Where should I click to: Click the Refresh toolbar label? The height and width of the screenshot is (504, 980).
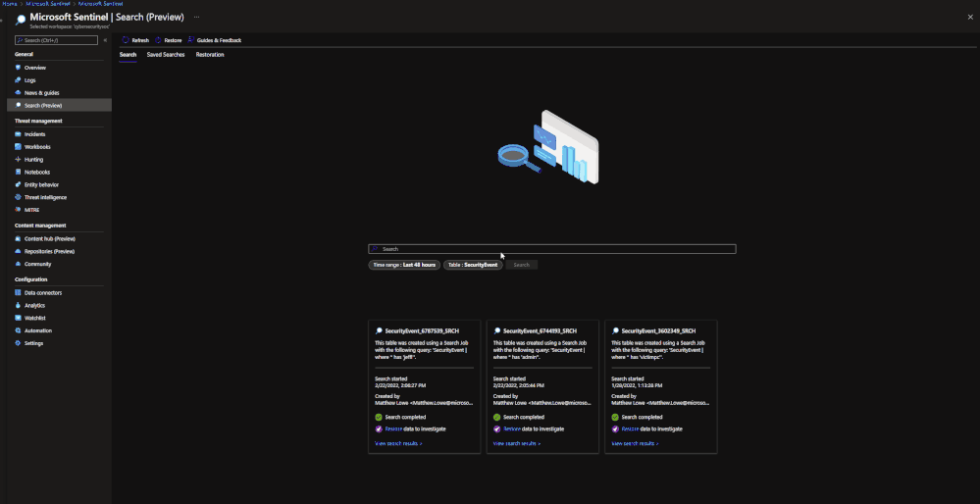(x=140, y=40)
